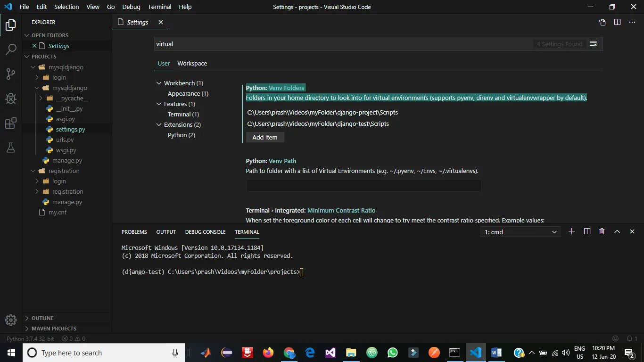Collapse the top-level mysqldjango folder
This screenshot has height=362, width=644.
(x=33, y=67)
